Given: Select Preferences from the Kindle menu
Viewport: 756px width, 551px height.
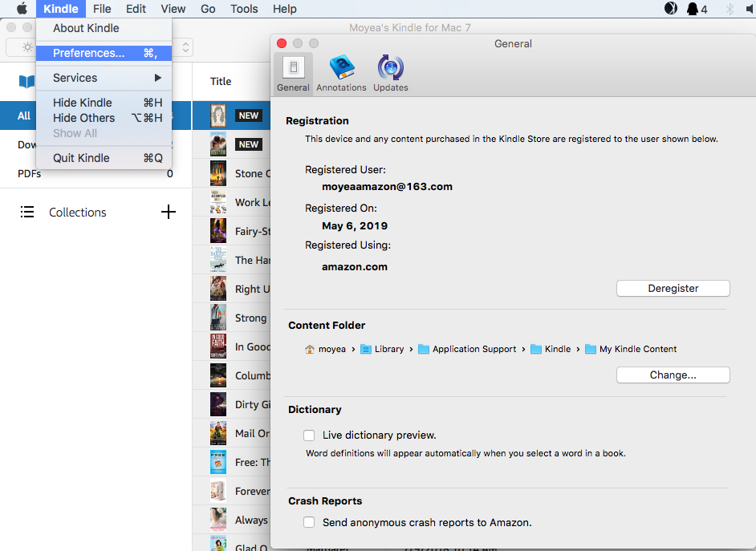Looking at the screenshot, I should tap(88, 53).
